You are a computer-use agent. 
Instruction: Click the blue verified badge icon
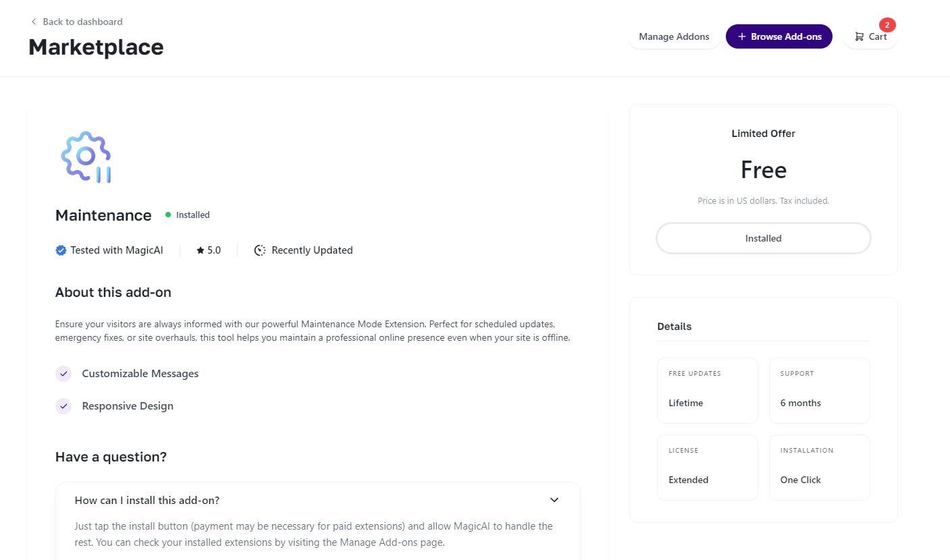click(x=61, y=250)
